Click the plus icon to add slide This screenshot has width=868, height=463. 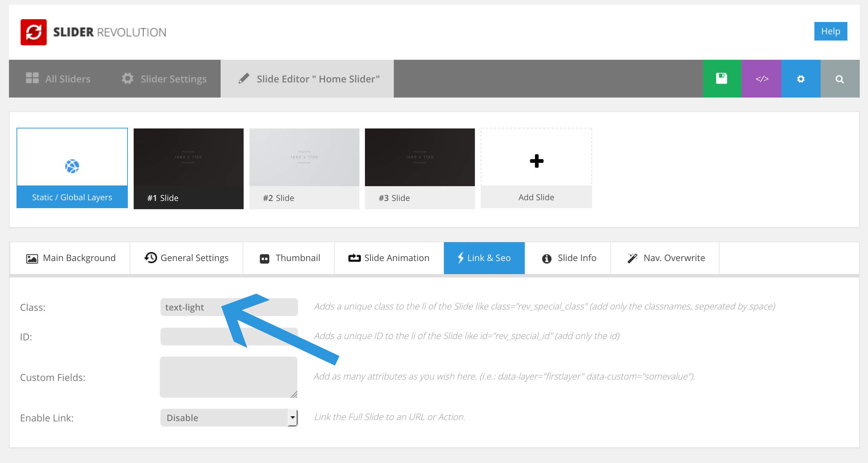tap(536, 161)
